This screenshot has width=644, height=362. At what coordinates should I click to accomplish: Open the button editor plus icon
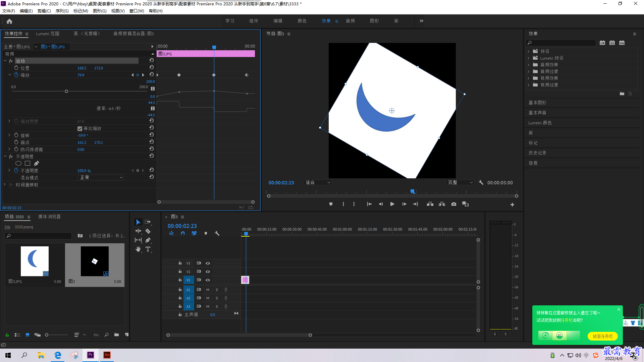pyautogui.click(x=512, y=204)
